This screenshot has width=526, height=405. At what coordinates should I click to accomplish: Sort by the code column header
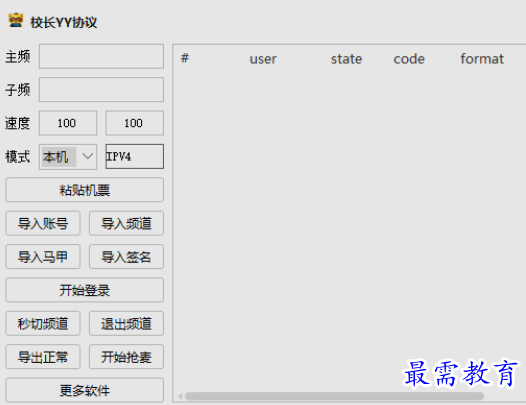point(409,59)
